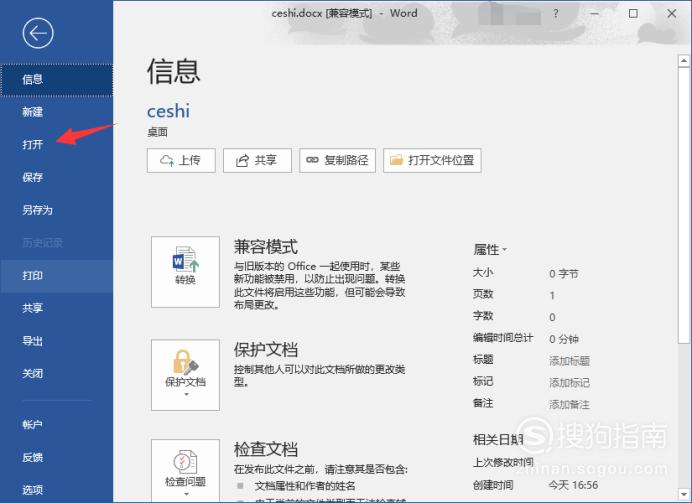Click the Copy Path (复制路径) button
The height and width of the screenshot is (503, 692).
pos(338,160)
